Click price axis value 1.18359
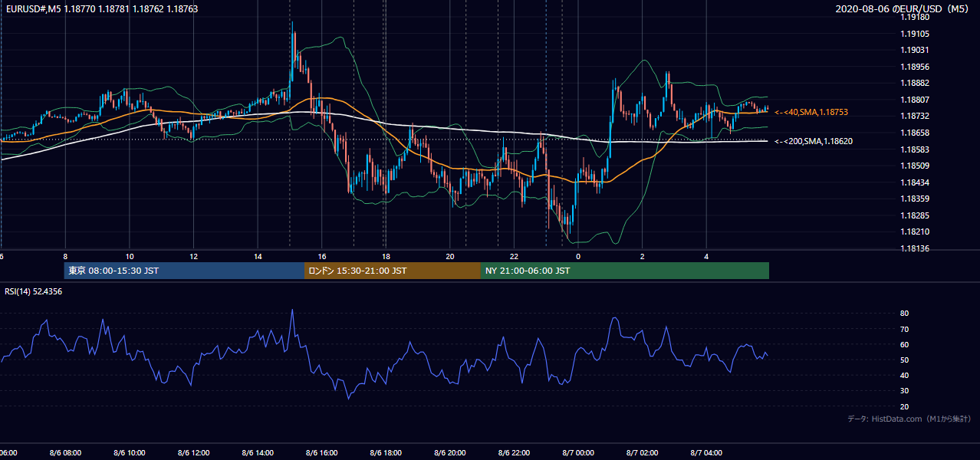 click(x=914, y=199)
